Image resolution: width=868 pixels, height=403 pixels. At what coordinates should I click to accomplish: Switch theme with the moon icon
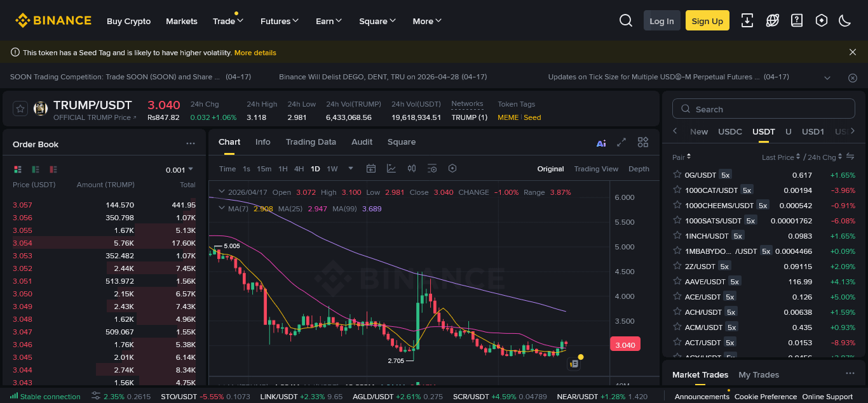(x=845, y=20)
